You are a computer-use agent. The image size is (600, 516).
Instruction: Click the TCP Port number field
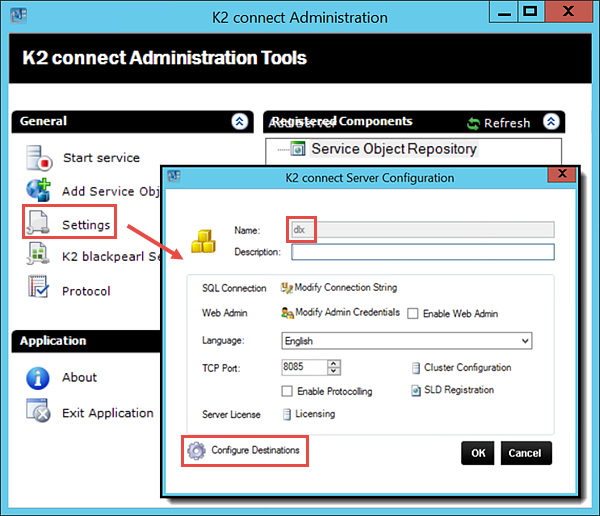(305, 367)
